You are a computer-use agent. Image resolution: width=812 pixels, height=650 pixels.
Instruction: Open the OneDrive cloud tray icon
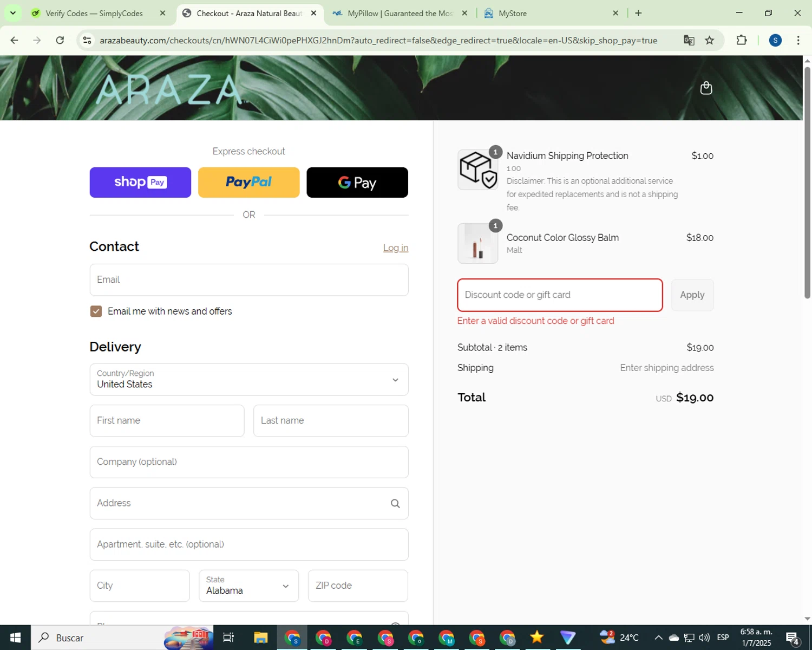click(x=674, y=638)
